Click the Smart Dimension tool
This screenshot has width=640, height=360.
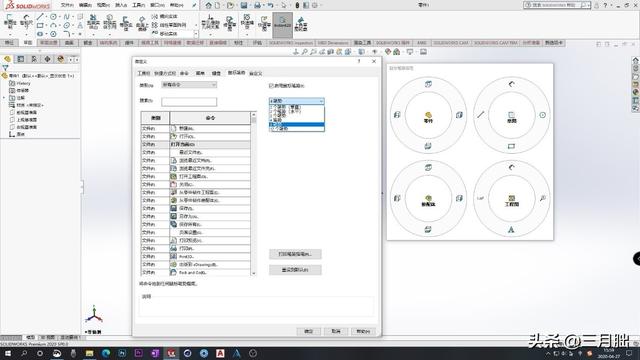(x=26, y=22)
